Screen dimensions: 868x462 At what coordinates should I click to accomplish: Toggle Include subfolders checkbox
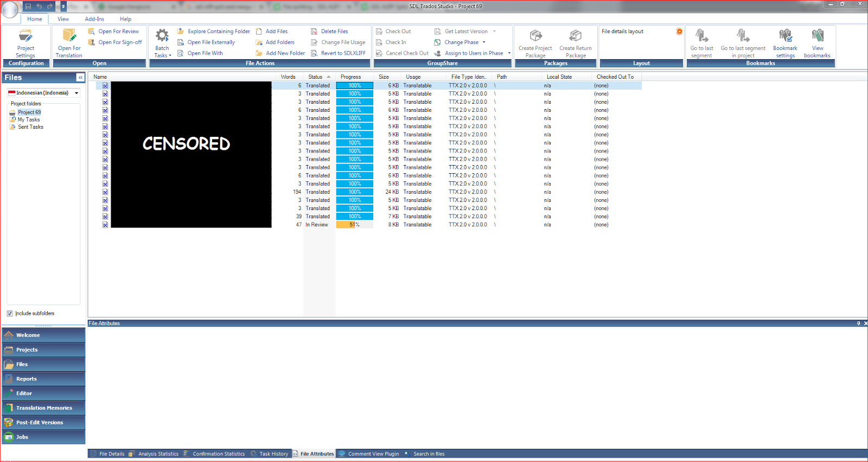click(x=10, y=313)
